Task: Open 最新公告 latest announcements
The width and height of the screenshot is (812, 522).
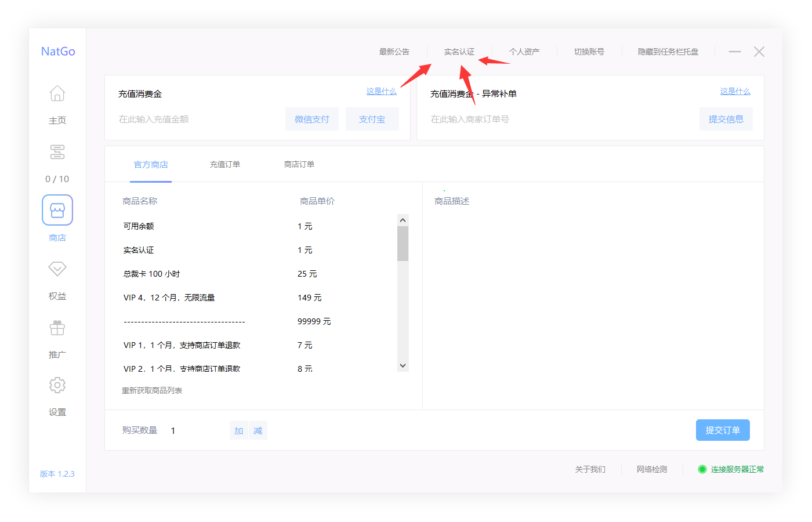Action: click(393, 52)
